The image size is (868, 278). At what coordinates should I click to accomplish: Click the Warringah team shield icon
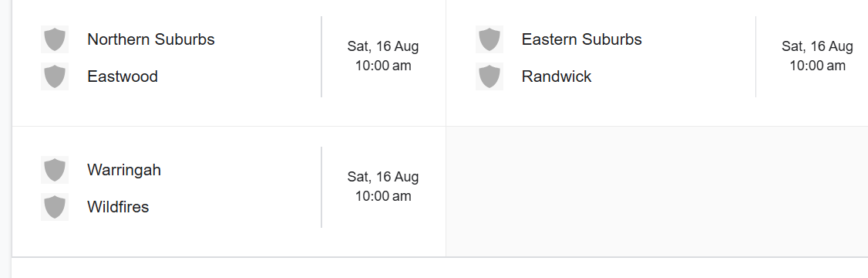(55, 170)
